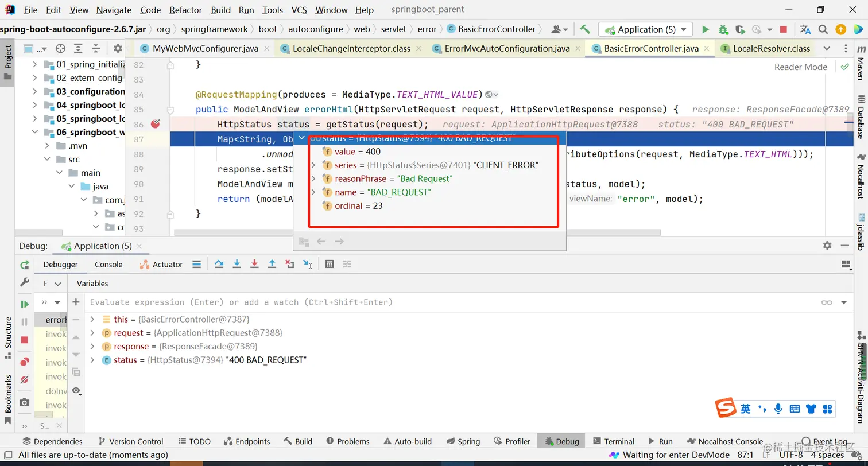The width and height of the screenshot is (868, 466).
Task: Click the Step Out debugger icon
Action: pos(272,264)
